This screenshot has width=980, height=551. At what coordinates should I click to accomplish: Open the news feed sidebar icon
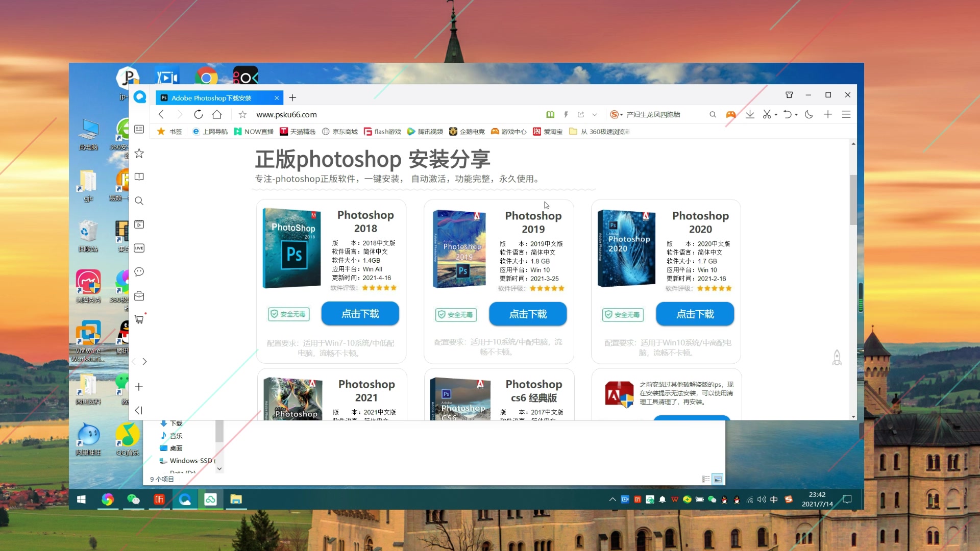click(x=139, y=129)
